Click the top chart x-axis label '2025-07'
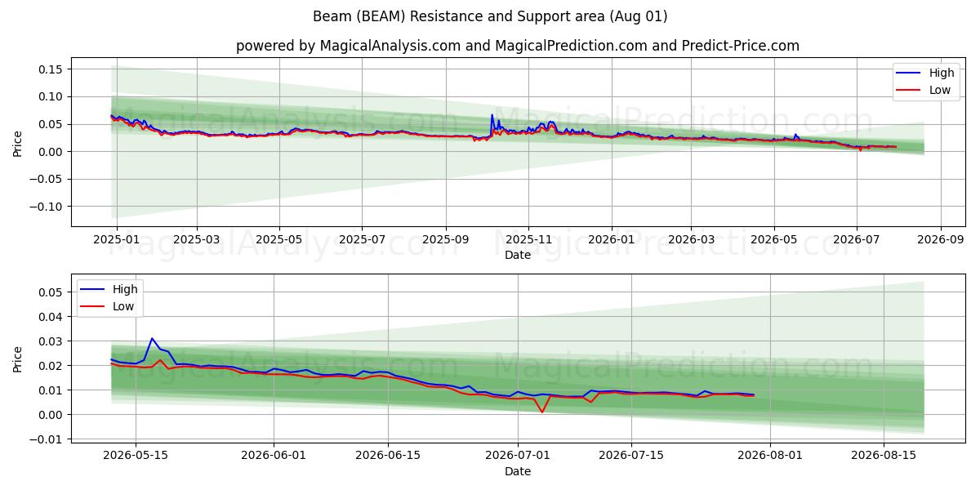 point(363,240)
